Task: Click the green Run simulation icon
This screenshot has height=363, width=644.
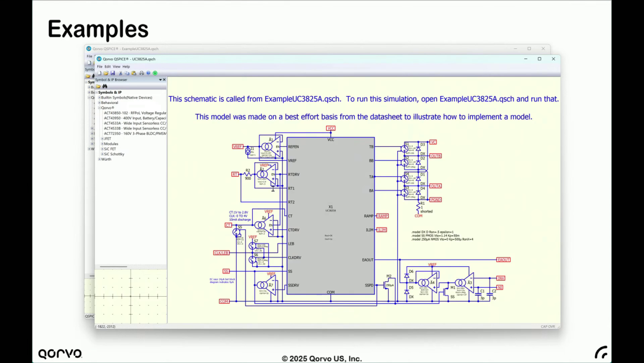Action: 155,73
